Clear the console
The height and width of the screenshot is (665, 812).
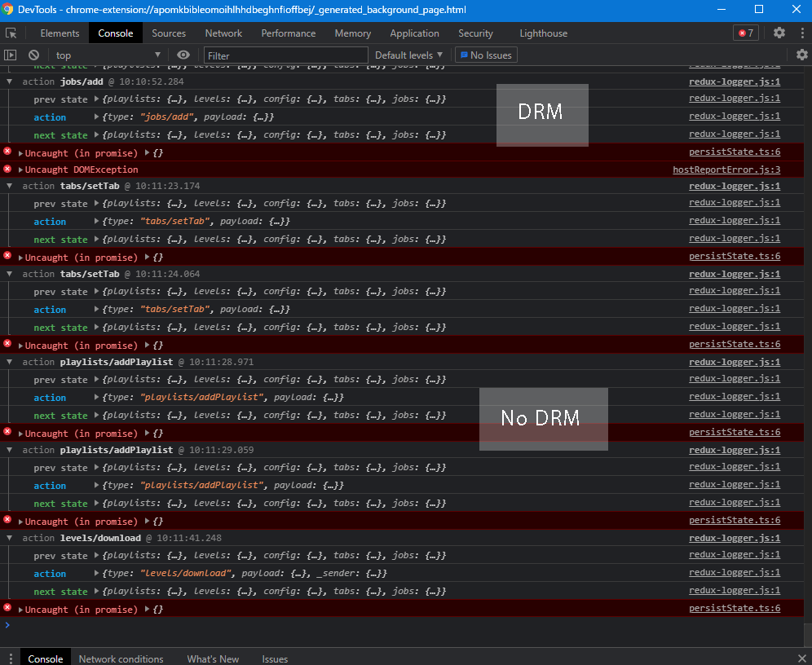pos(33,55)
